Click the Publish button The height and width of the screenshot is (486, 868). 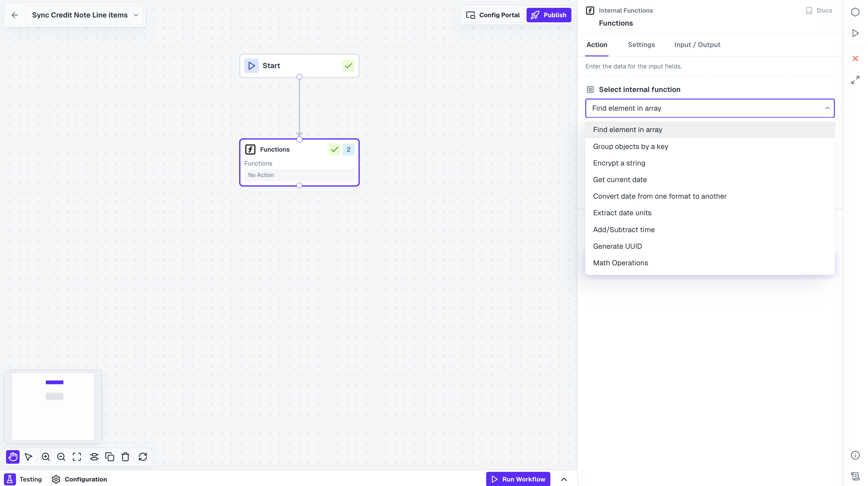pyautogui.click(x=549, y=15)
